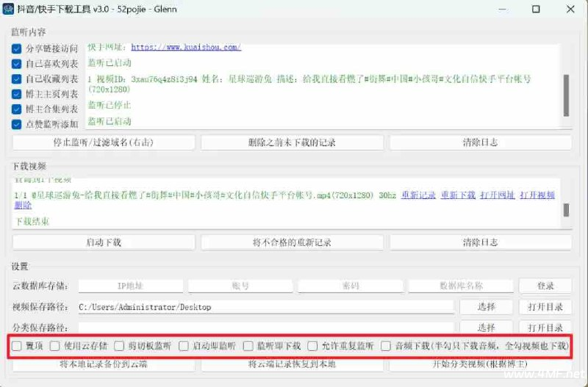Screen dimensions: 588x387
Task: Enable 允许重复监听 checkbox
Action: tap(313, 346)
